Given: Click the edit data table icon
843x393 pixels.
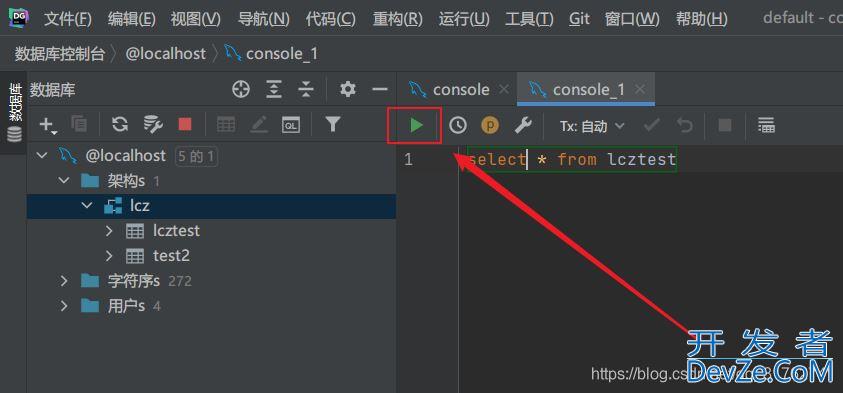Looking at the screenshot, I should tap(226, 125).
